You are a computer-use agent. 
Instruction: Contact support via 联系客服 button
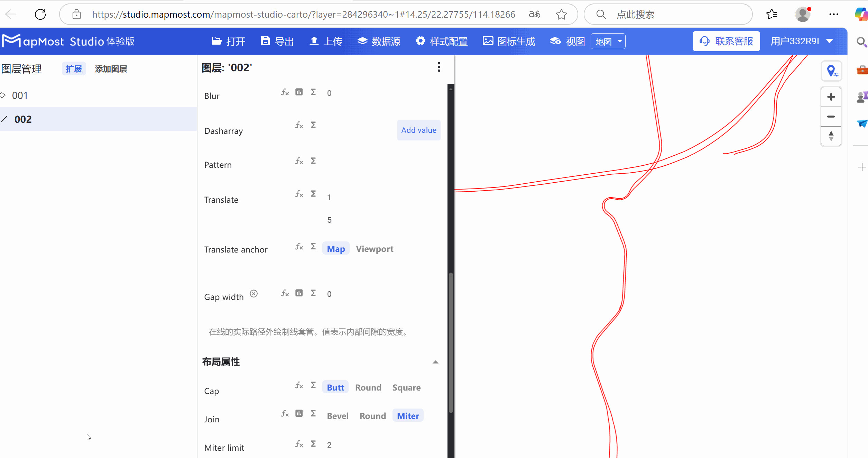[x=726, y=41]
